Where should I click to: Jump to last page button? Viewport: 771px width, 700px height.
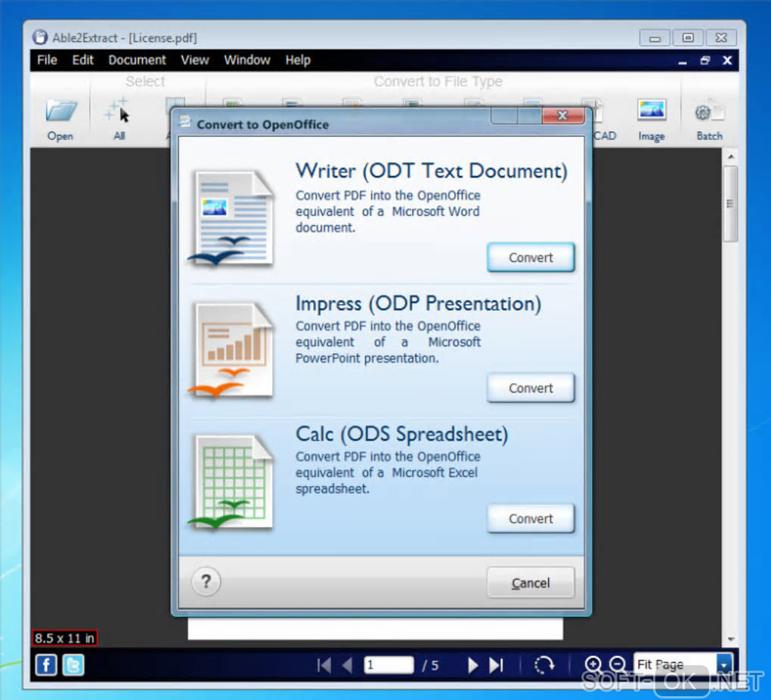[x=496, y=665]
